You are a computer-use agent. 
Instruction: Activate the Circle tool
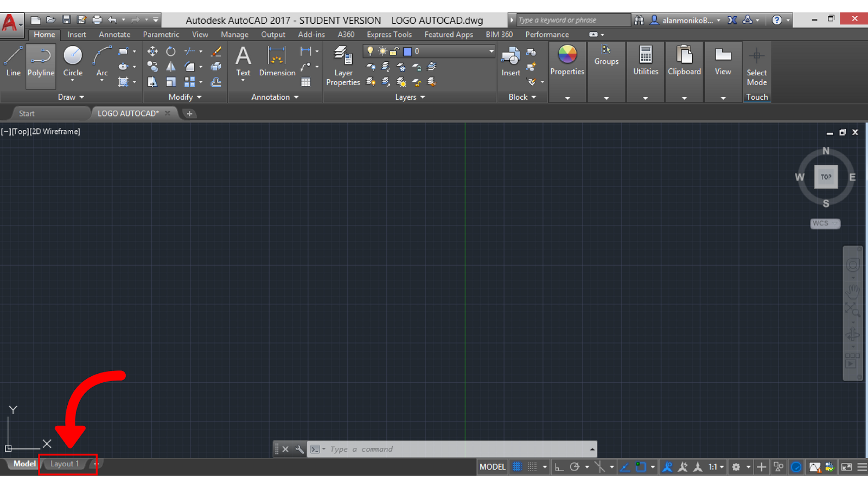coord(72,61)
